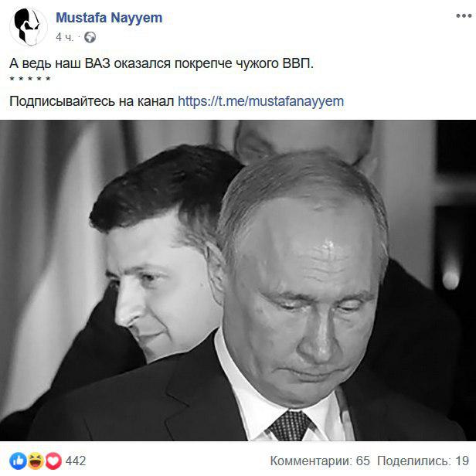Image resolution: width=476 pixels, height=476 pixels.
Task: View the "Поделились: 19" shares list
Action: coord(423,461)
